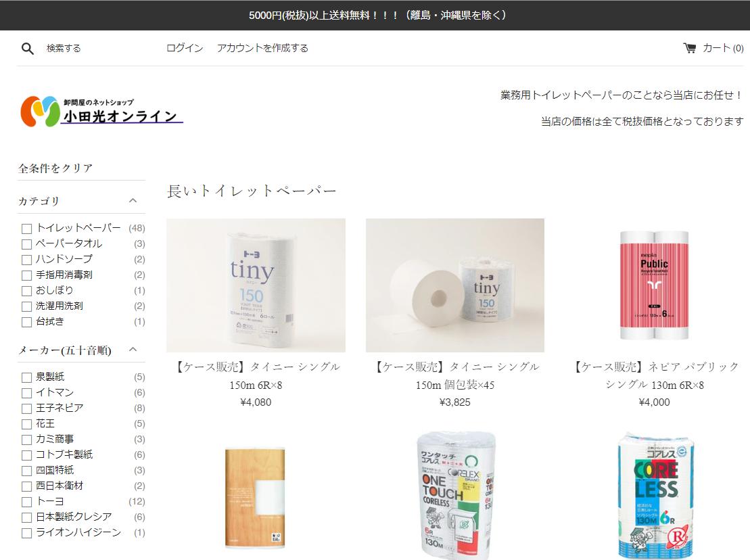Check the カミ商事 maker checkbox
This screenshot has height=560, width=750.
pyautogui.click(x=27, y=440)
